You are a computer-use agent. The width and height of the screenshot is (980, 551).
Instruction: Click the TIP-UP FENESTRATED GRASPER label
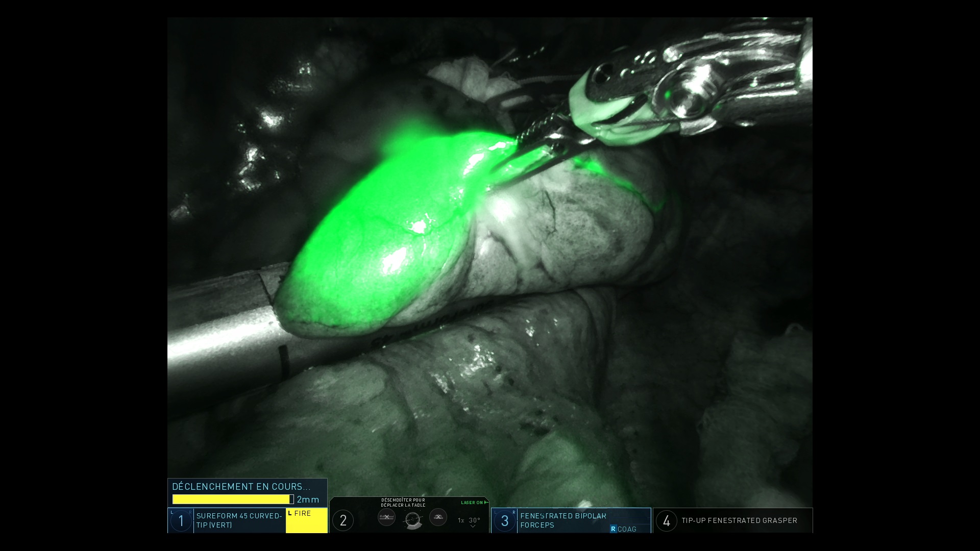click(739, 520)
